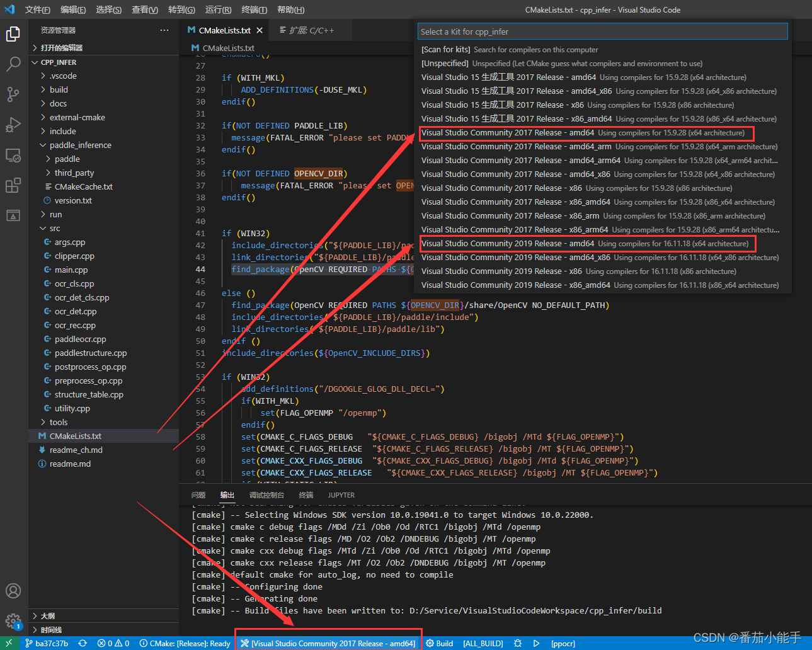The image size is (812, 650).
Task: Open the 查看(V) menu
Action: coord(145,9)
